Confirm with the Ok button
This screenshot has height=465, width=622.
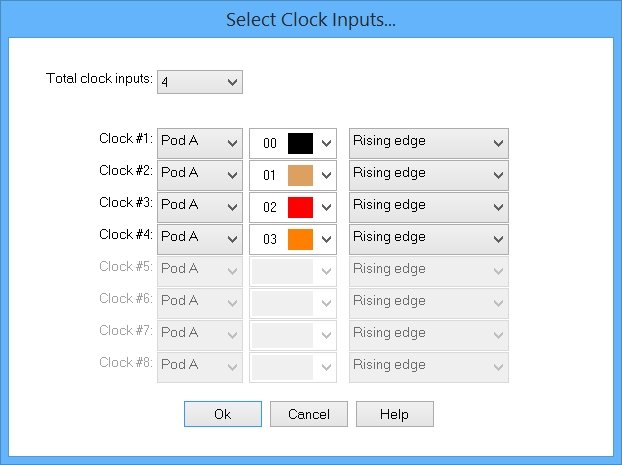click(x=223, y=414)
